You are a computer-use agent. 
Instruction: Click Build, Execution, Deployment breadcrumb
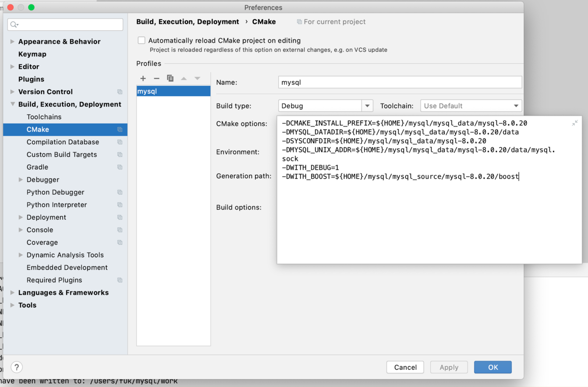coord(188,22)
